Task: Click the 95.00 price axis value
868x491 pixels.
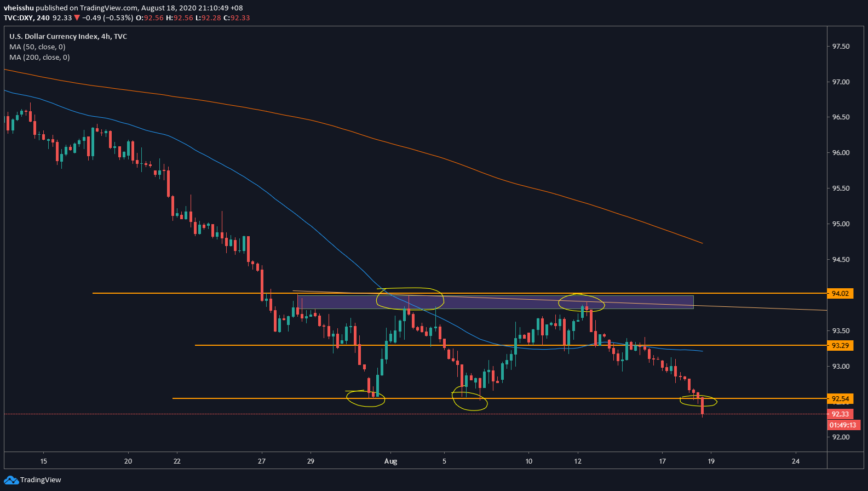Action: [841, 224]
